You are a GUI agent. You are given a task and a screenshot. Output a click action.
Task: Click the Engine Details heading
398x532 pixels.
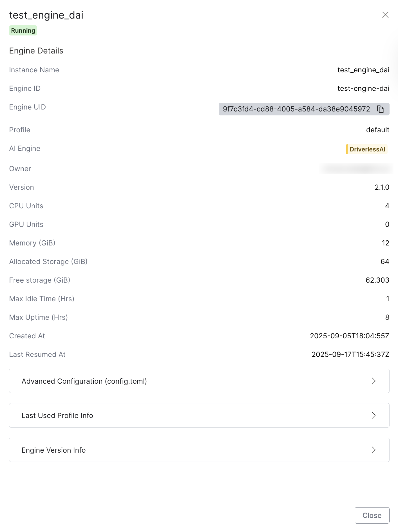click(x=36, y=51)
